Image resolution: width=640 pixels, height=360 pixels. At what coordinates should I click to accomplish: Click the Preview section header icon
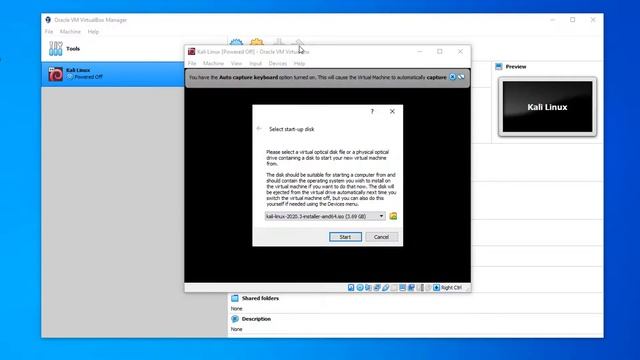499,67
